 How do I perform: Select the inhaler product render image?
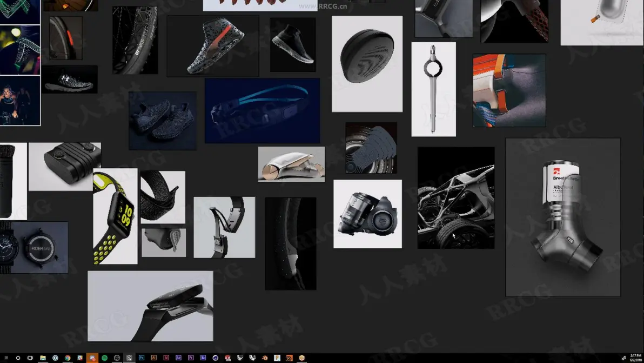coord(562,217)
